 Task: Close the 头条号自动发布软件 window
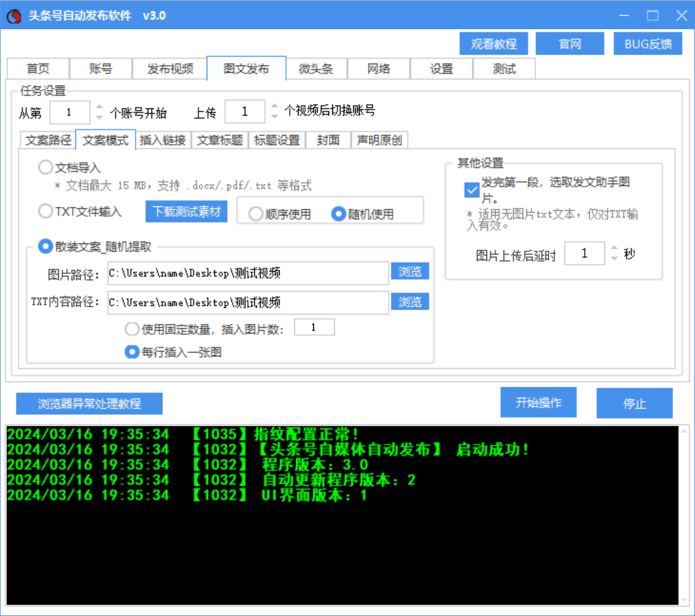[682, 15]
